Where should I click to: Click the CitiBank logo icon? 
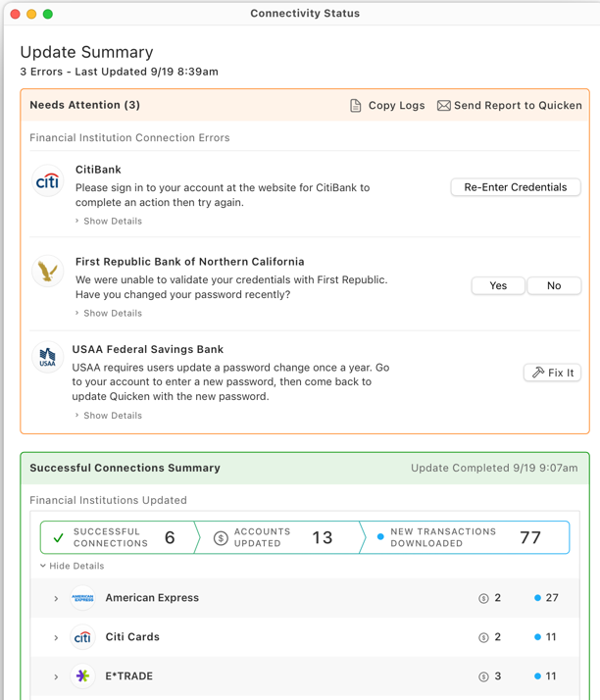[47, 181]
